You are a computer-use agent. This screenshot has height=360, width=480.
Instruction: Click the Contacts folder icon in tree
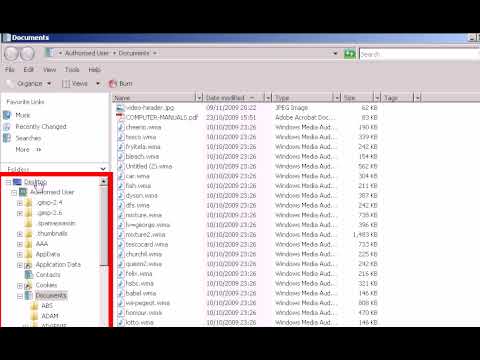pos(29,275)
